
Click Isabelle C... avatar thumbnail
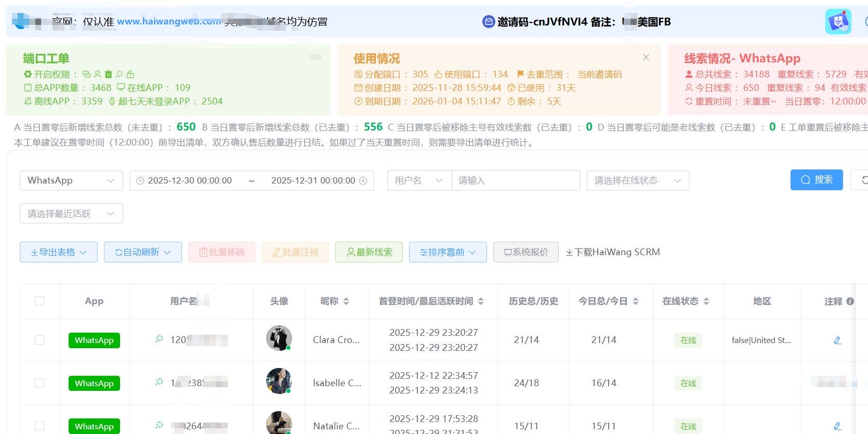279,381
